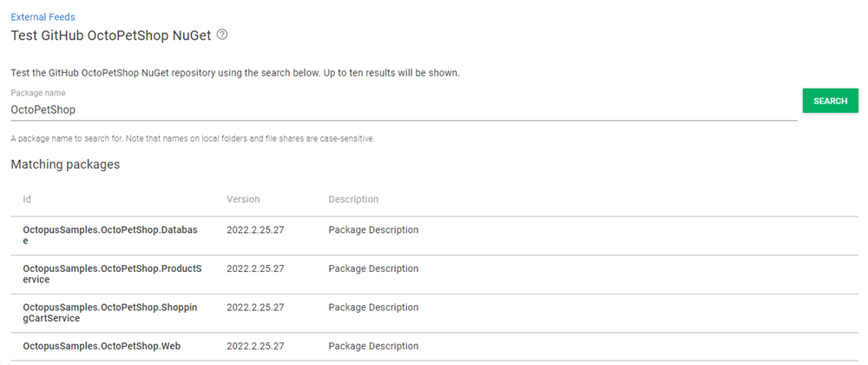Screen dimensions: 868x365
Task: Click the Matching packages heading
Action: 65,163
